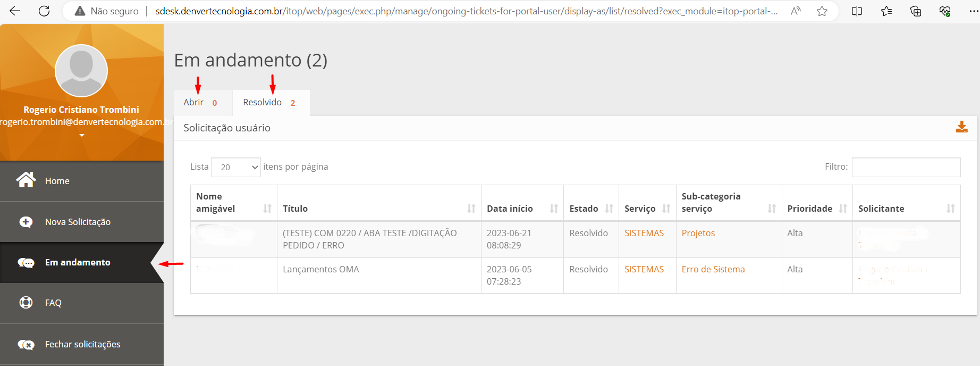Download the ticket list via export icon
980x366 pixels.
tap(961, 127)
